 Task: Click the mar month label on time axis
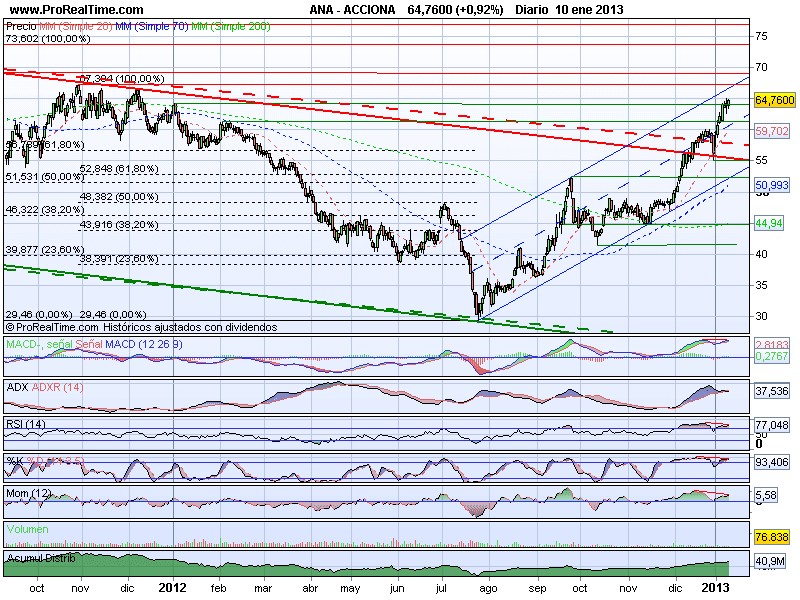pos(263,588)
